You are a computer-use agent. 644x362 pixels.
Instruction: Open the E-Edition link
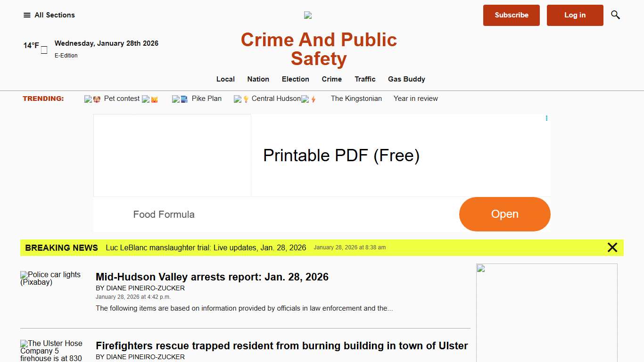(x=66, y=55)
